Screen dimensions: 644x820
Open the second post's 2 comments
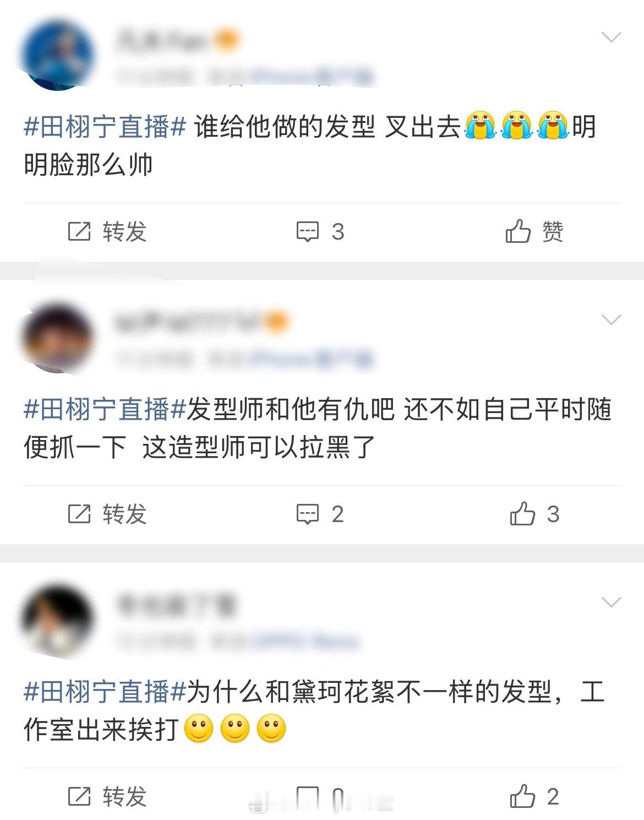point(320,514)
